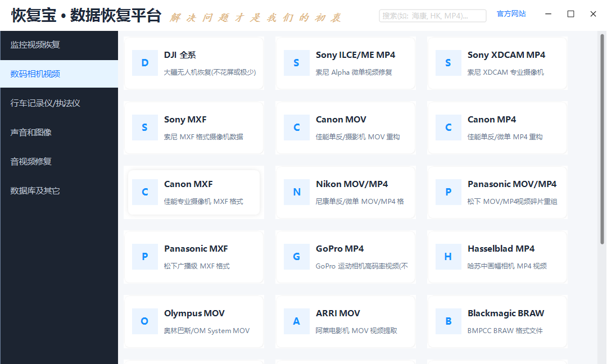Click the text 奥林巴斯/OM System MOV
Screen dimensions: 607x364
(207, 331)
